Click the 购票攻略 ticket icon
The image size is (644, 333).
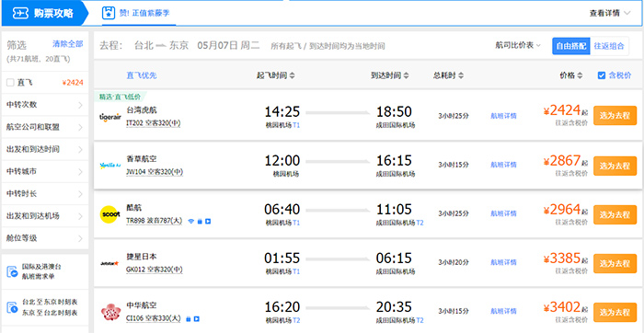tap(20, 13)
